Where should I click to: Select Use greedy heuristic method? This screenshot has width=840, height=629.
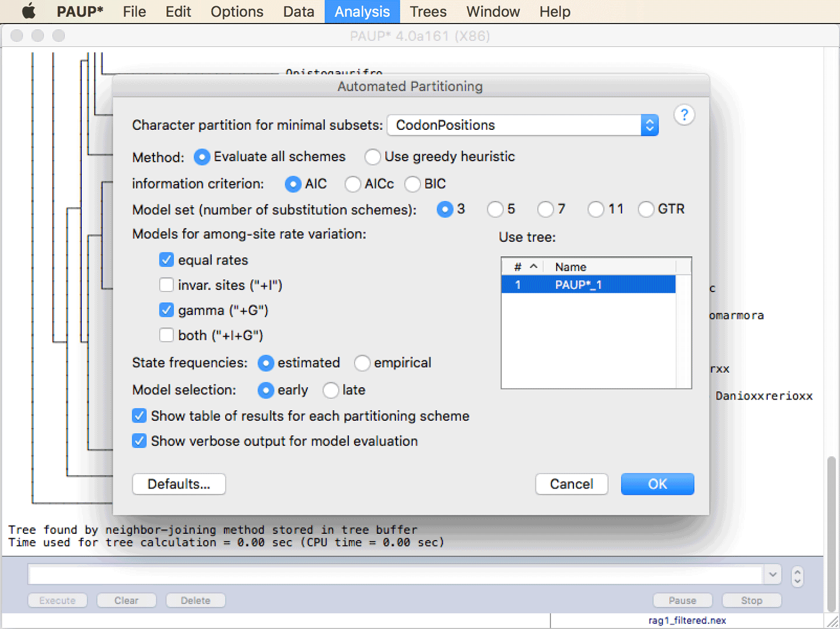[x=372, y=157]
